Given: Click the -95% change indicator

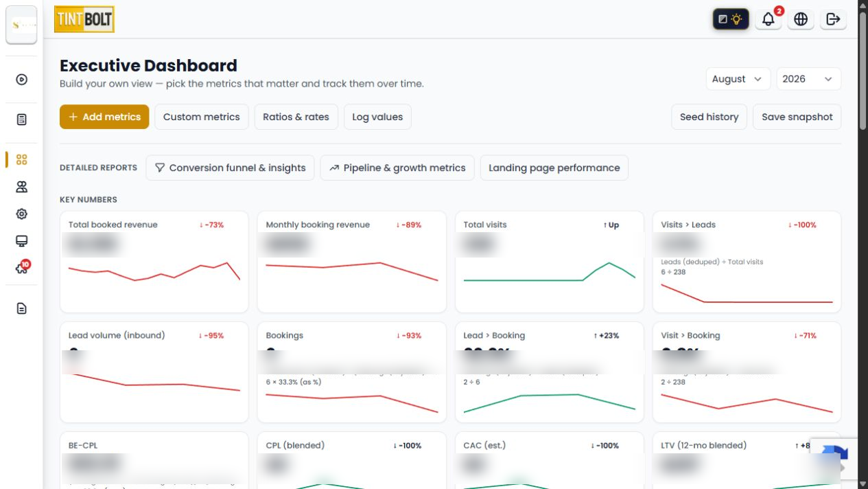Looking at the screenshot, I should pyautogui.click(x=211, y=335).
